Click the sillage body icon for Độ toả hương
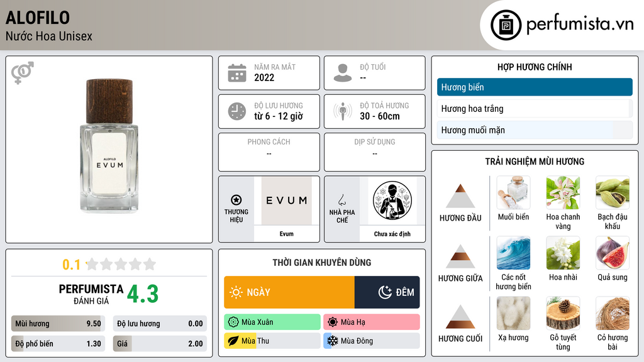This screenshot has width=644, height=362. [343, 111]
